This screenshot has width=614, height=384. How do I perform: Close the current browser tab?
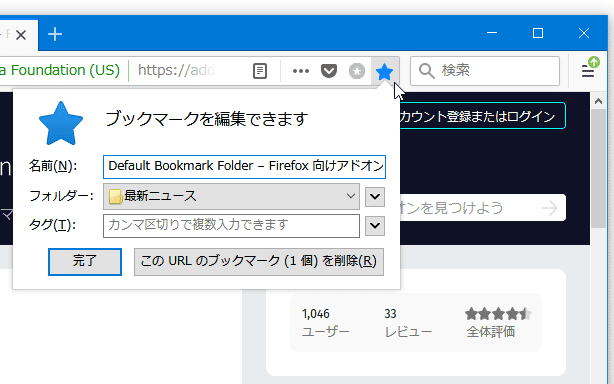coord(21,35)
